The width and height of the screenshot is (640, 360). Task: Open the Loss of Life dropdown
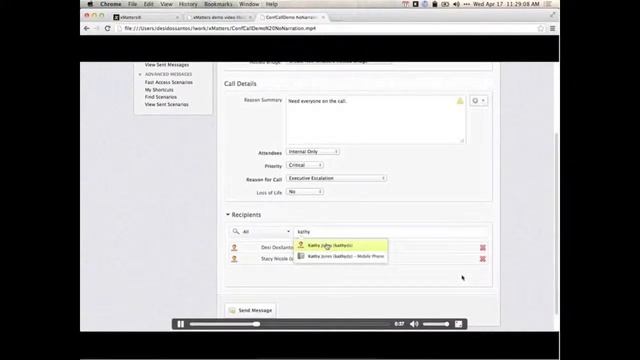305,192
